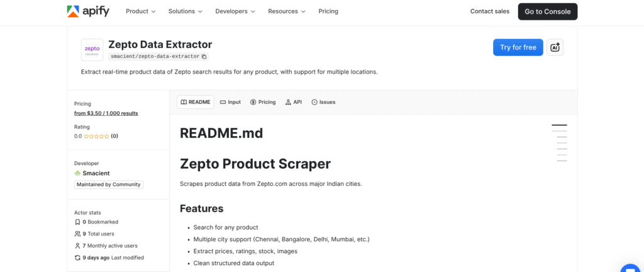Open the Developers dropdown menu

235,11
